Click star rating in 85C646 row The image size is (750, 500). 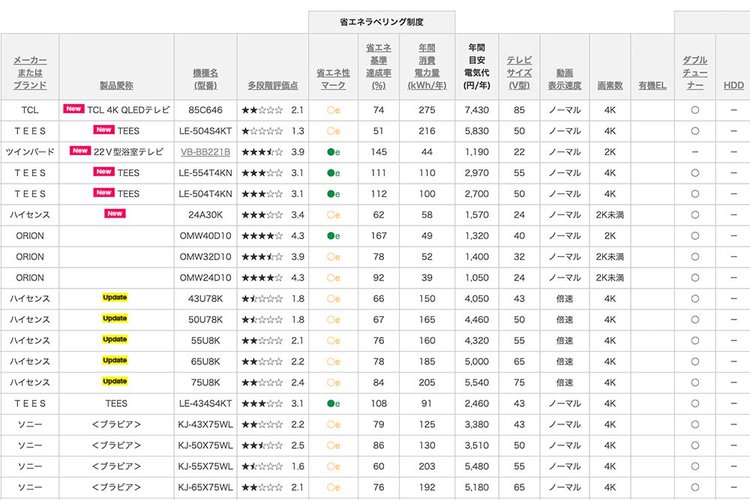click(x=262, y=110)
